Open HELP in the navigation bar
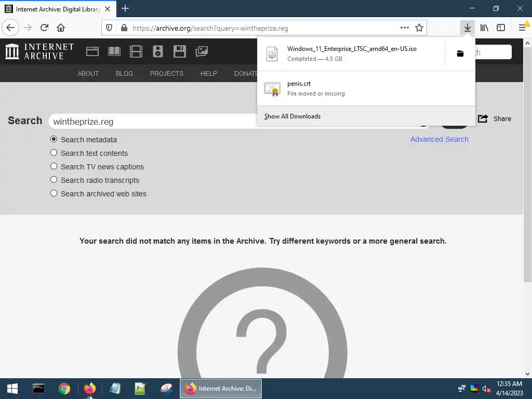 (209, 74)
